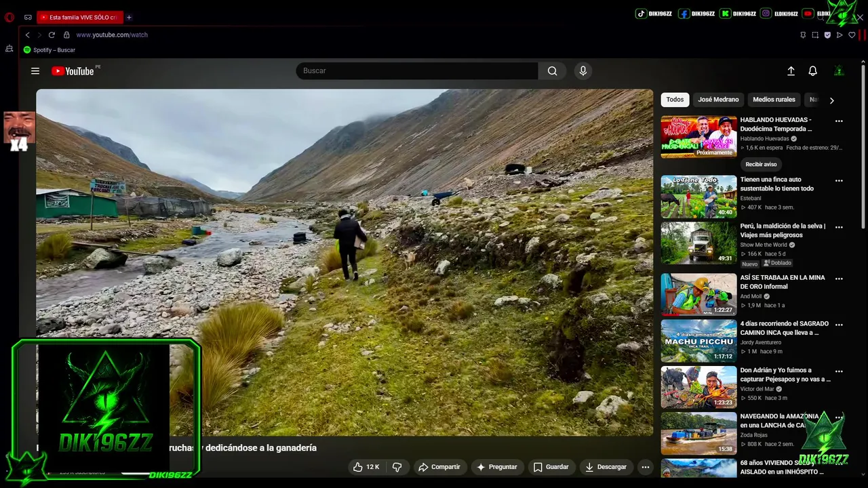Open title Tienen una finca auto sustentable
Viewport: 868px width, 488px height.
777,184
